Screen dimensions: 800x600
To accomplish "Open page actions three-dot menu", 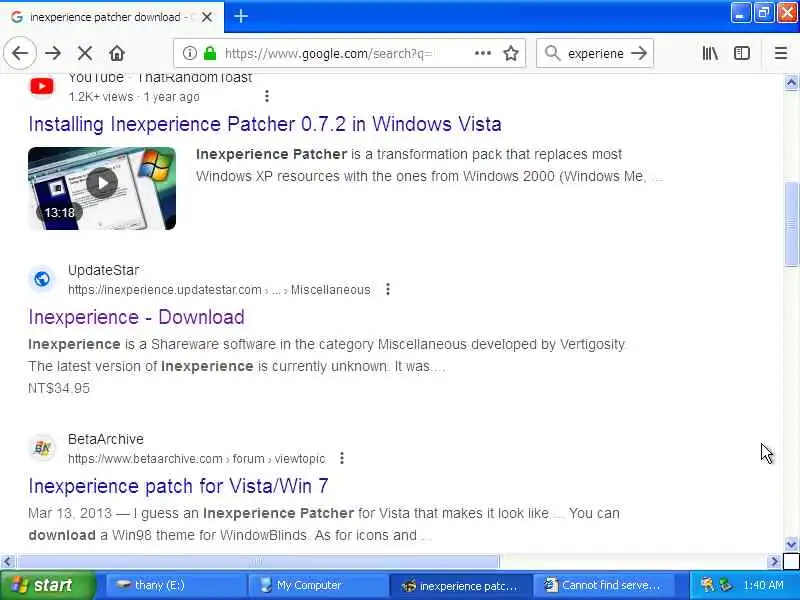I will (x=483, y=53).
